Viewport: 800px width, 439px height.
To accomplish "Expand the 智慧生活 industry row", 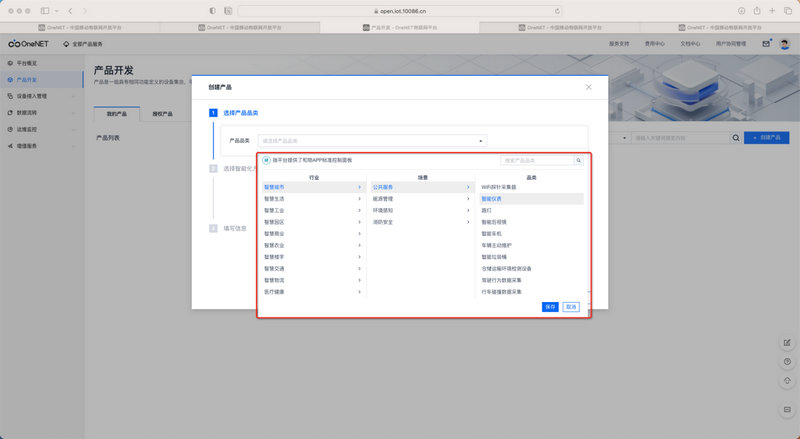I will (x=311, y=199).
